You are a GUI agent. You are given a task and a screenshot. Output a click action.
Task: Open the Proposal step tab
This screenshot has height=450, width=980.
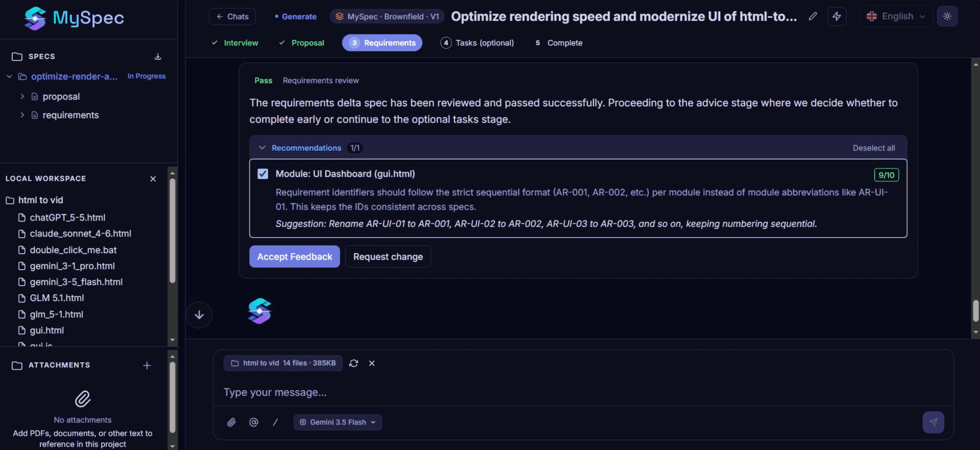pos(302,43)
